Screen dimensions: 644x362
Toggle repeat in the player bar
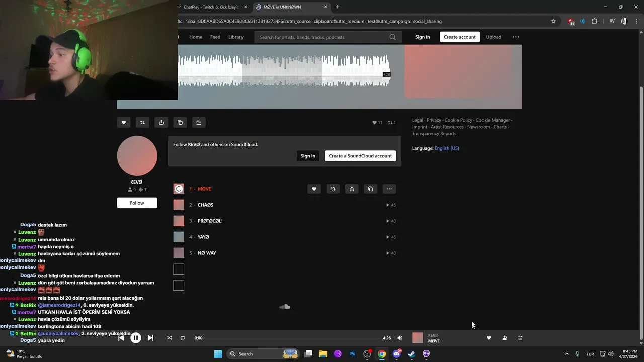[x=183, y=338]
